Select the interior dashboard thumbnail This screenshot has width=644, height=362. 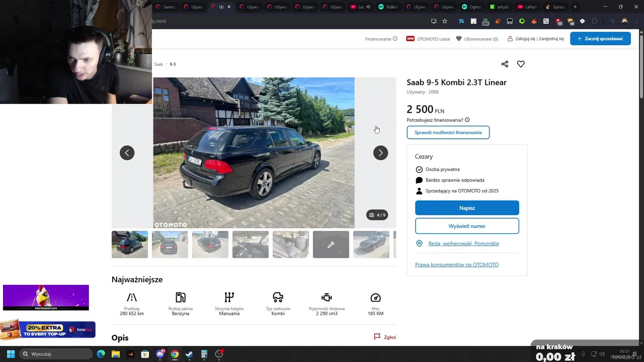pyautogui.click(x=251, y=244)
